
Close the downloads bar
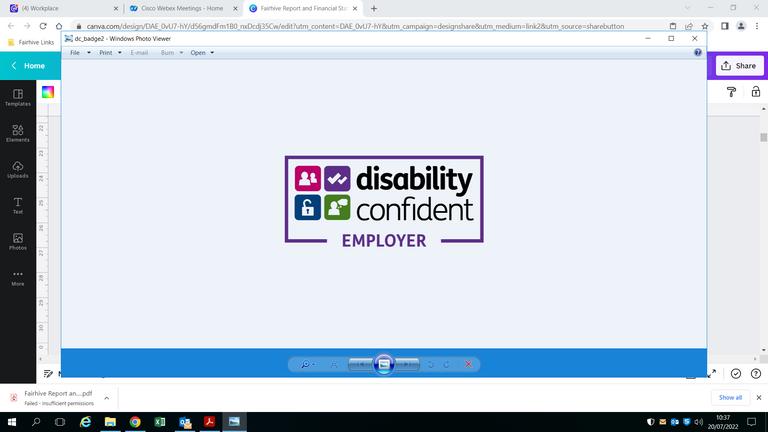click(759, 397)
